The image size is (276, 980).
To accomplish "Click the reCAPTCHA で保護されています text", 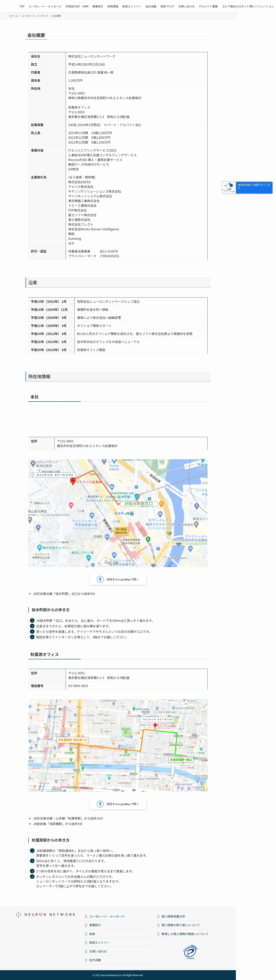I will point(254,186).
